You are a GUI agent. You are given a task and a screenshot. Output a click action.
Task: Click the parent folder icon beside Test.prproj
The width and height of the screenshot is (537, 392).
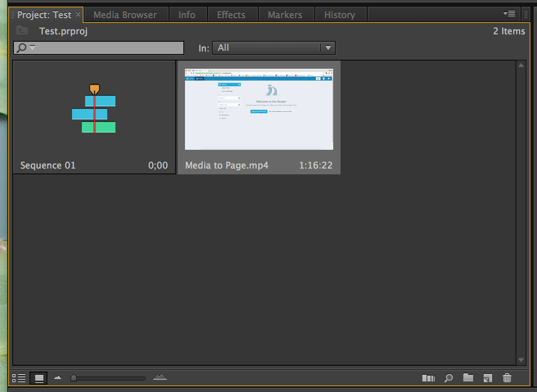22,30
